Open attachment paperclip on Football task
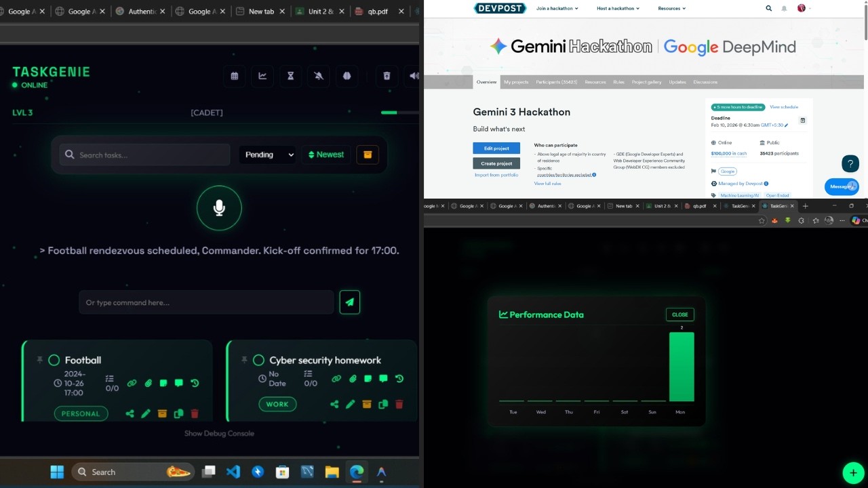The width and height of the screenshot is (868, 488). pyautogui.click(x=148, y=383)
